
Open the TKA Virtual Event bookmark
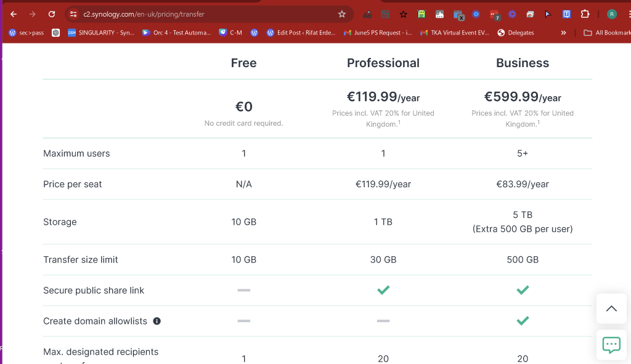[x=455, y=33]
